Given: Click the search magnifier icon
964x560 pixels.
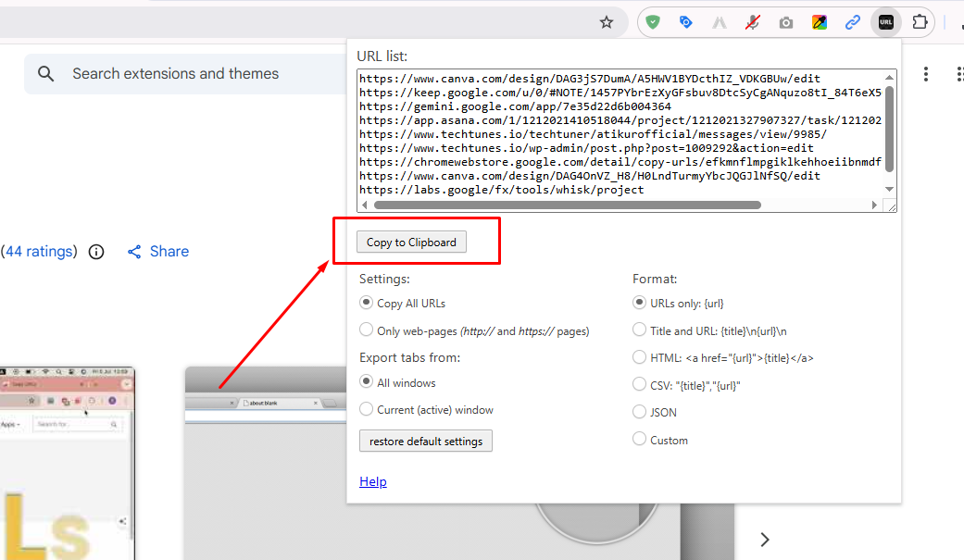Looking at the screenshot, I should coord(46,74).
